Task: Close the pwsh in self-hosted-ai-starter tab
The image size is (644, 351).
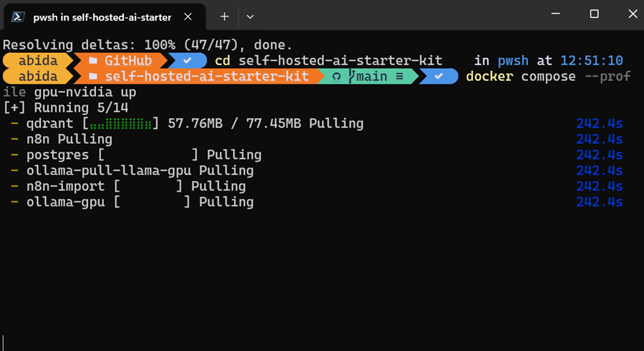Action: tap(187, 16)
